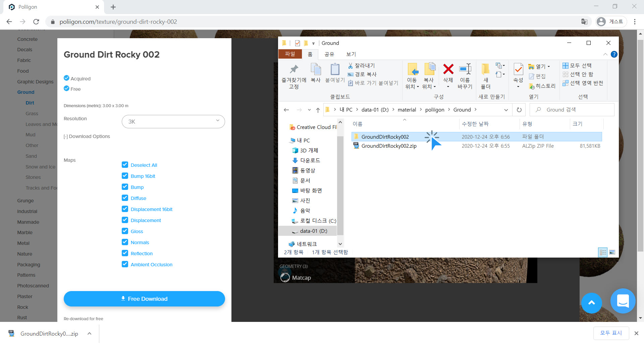
Task: Switch to details view layout icon
Action: click(x=603, y=253)
